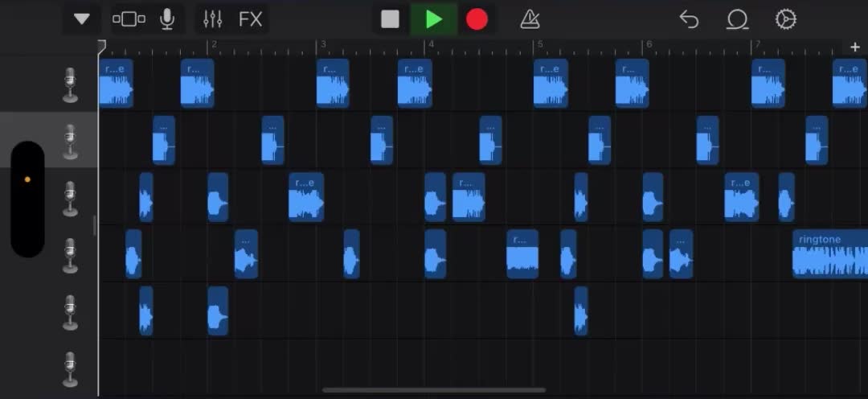This screenshot has width=868, height=399.
Task: Click bar 4 on the ruler
Action: tap(429, 45)
